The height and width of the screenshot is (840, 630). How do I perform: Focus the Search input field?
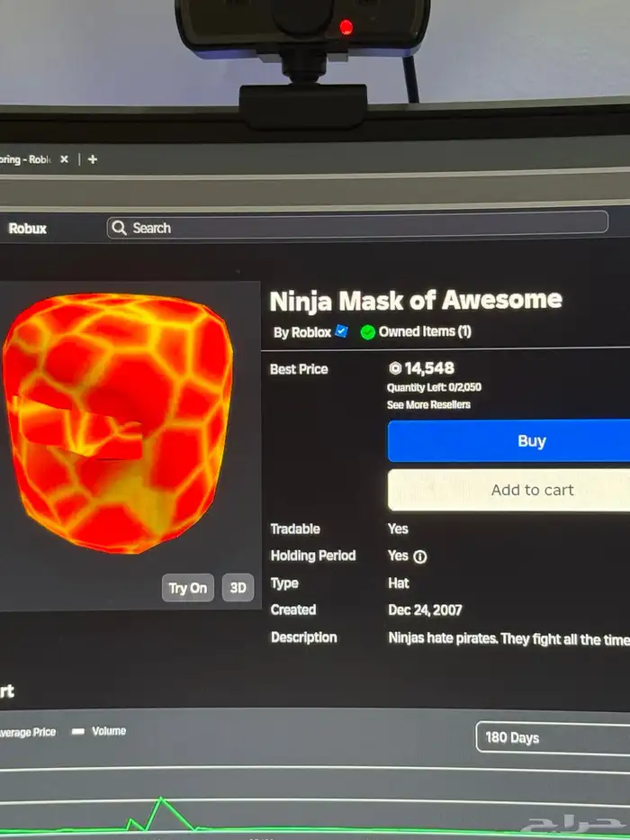click(x=357, y=226)
